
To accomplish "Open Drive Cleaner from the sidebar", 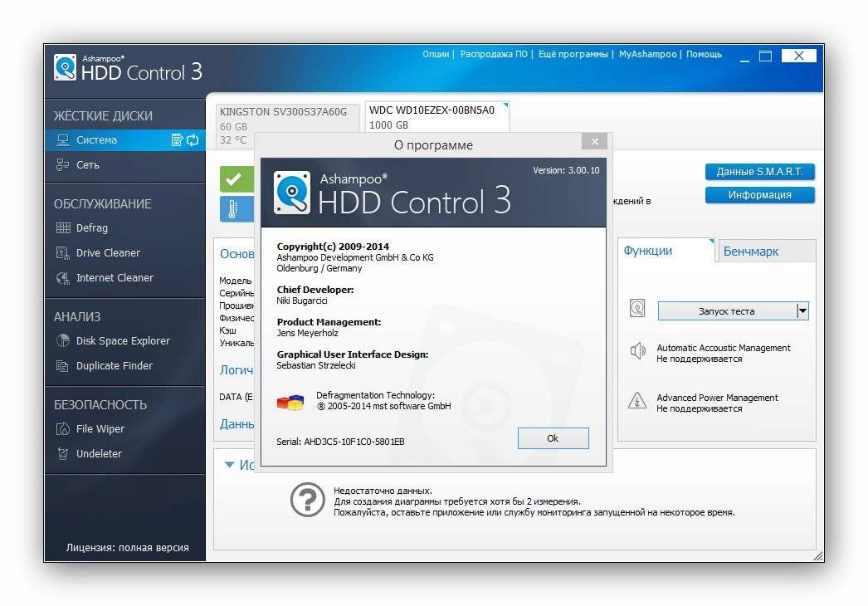I will coord(125,252).
